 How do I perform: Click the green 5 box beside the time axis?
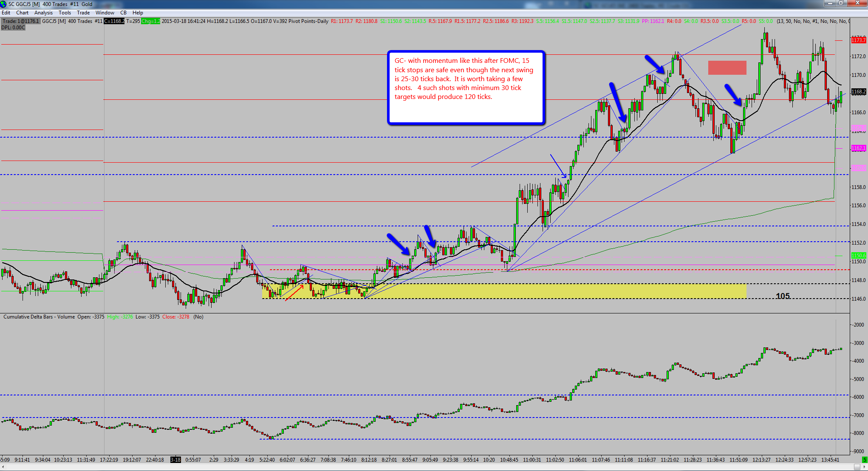[865, 460]
